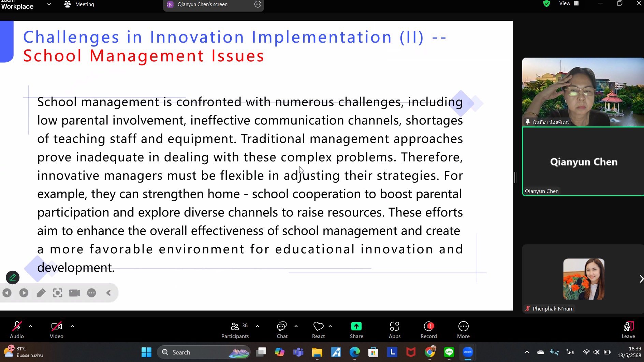Click the green annotate pencil button

click(13, 277)
